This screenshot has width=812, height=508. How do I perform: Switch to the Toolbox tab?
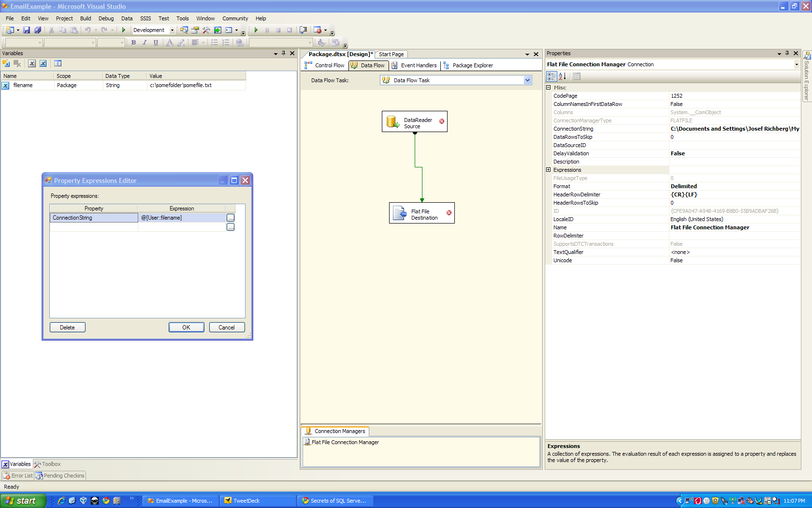[47, 464]
